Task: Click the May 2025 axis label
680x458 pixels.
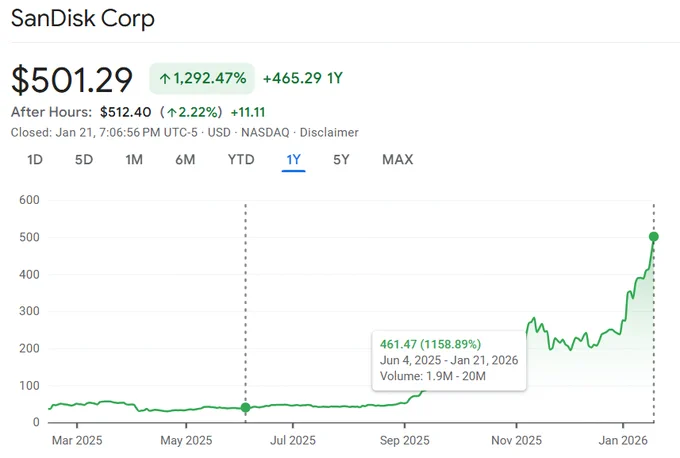Action: (x=186, y=441)
